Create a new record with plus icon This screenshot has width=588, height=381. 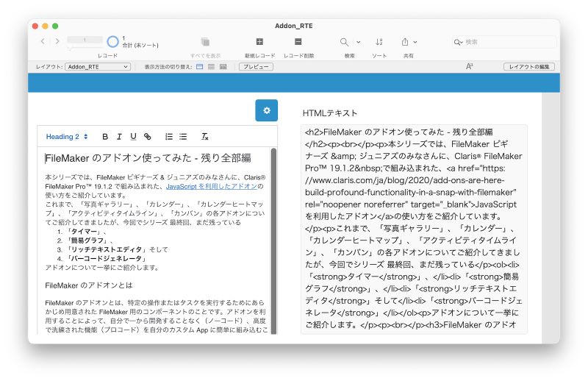[x=259, y=41]
